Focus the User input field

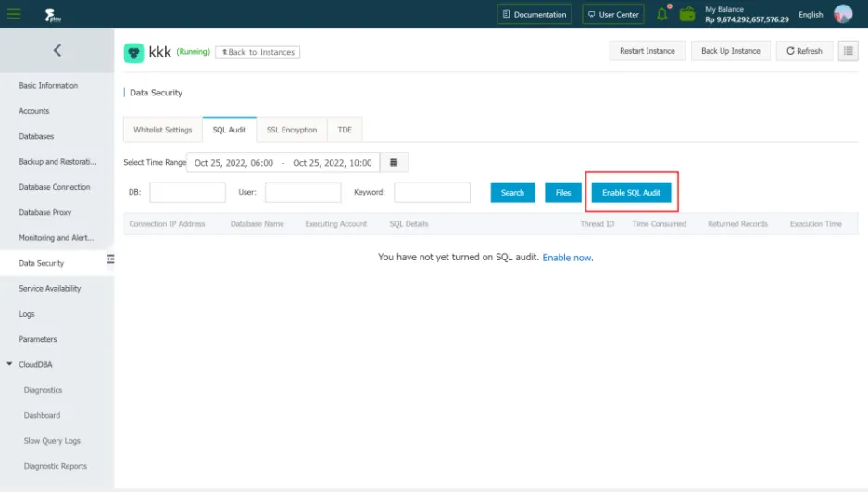(303, 192)
